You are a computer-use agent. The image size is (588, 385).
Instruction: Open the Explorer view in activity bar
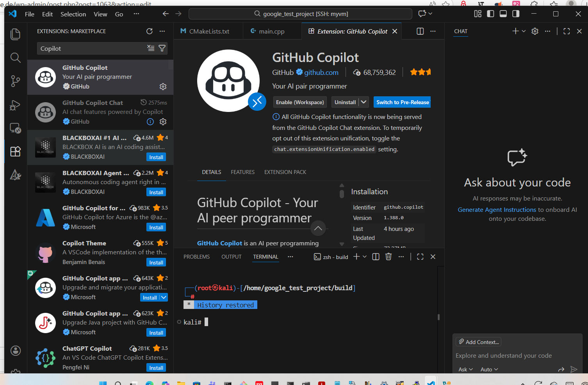(15, 34)
